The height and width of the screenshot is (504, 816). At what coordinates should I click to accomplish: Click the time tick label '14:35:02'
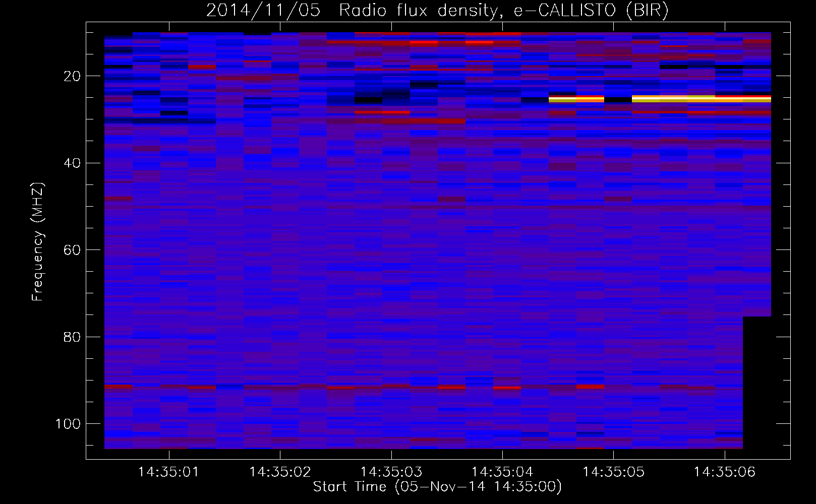280,472
